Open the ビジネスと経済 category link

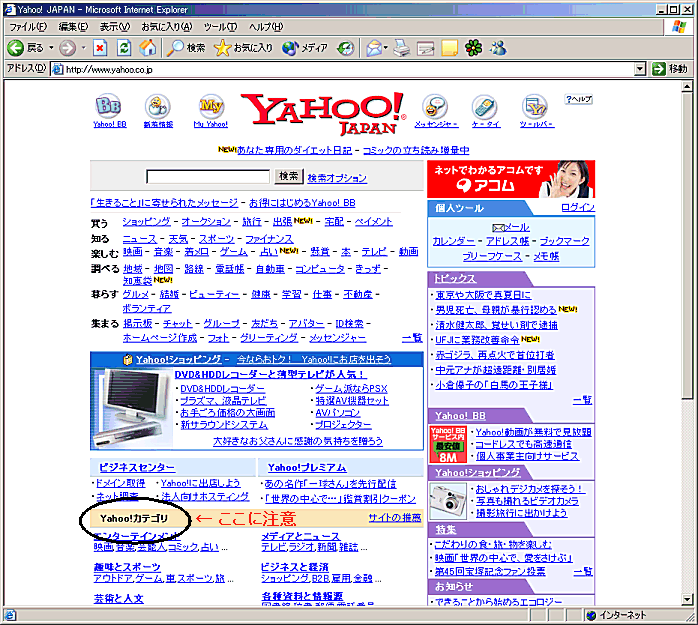click(294, 567)
